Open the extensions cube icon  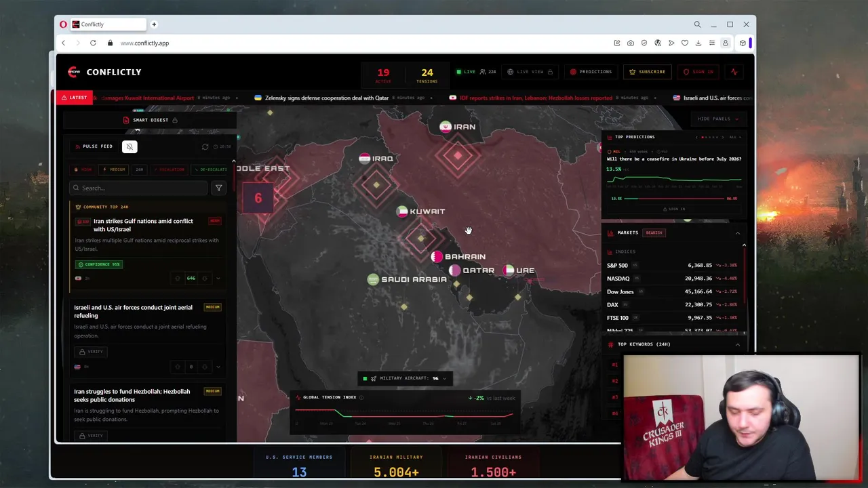click(x=743, y=43)
